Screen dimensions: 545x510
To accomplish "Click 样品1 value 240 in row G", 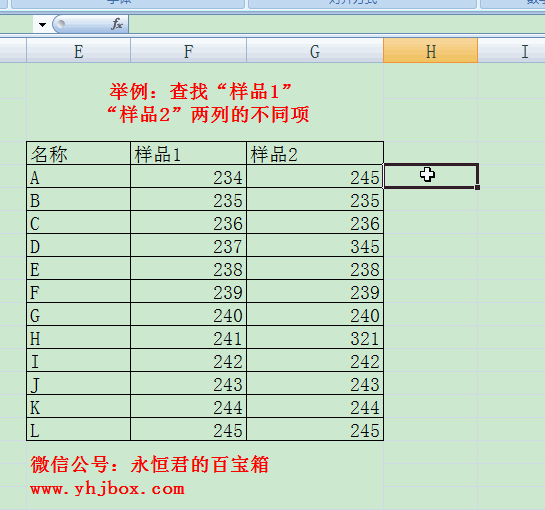I will click(188, 314).
